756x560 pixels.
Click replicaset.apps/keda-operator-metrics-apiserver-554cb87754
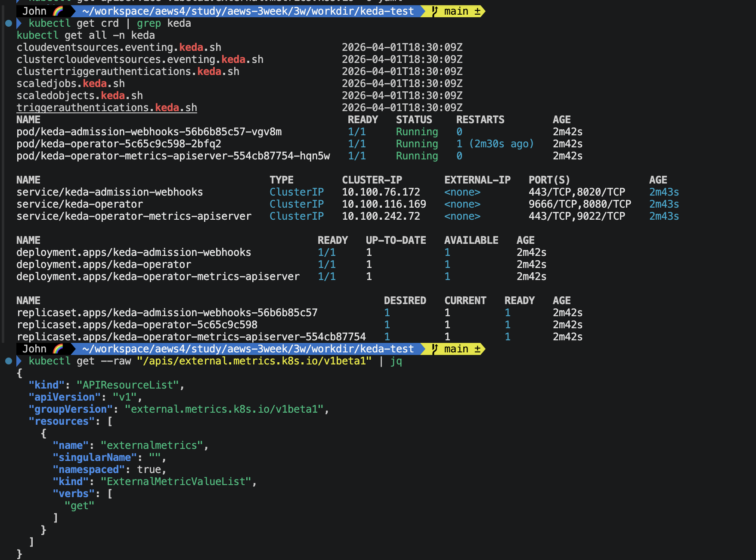click(191, 337)
